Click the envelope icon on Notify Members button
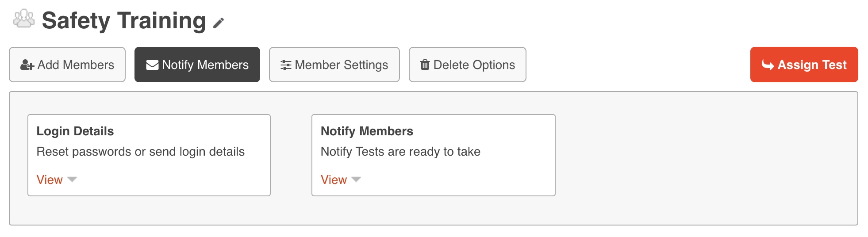The height and width of the screenshot is (237, 868). [152, 65]
